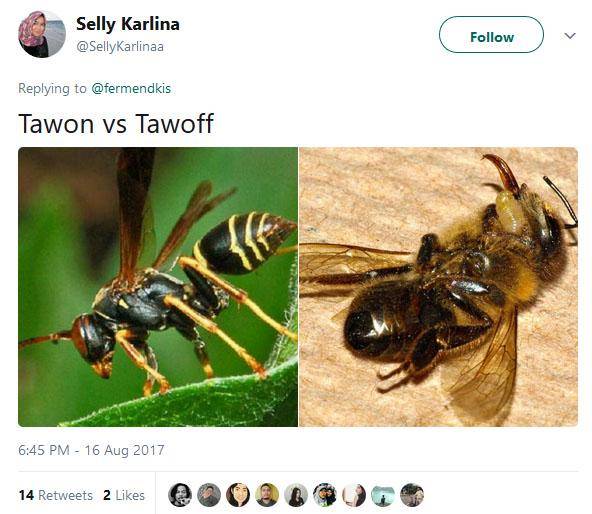Click the seventh retweeter avatar, white background
592x514 pixels.
(x=354, y=495)
